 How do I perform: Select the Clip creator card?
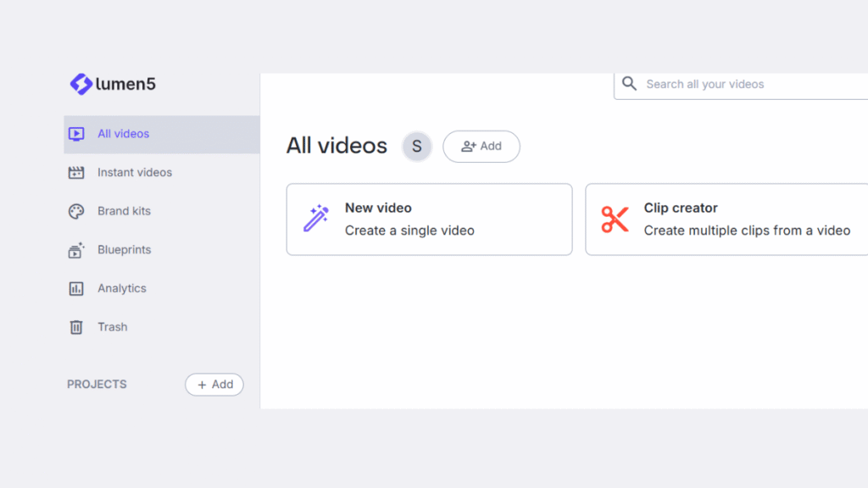[729, 219]
